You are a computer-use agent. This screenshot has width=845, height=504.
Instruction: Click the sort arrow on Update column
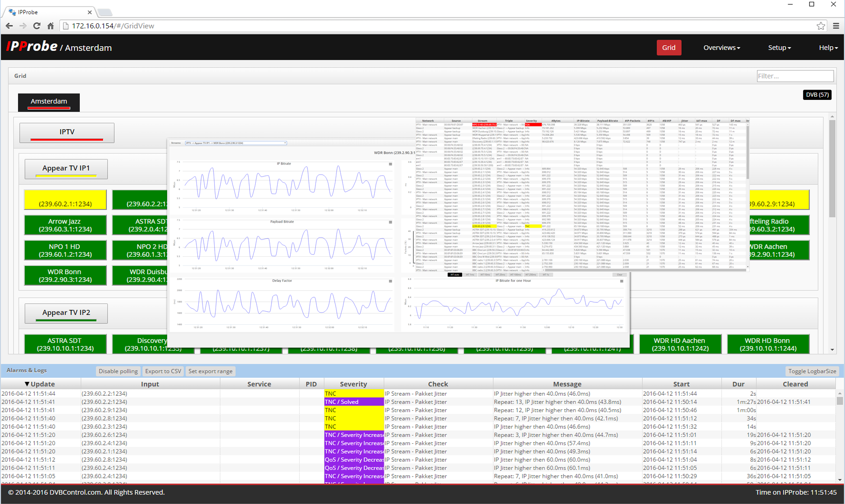click(27, 384)
